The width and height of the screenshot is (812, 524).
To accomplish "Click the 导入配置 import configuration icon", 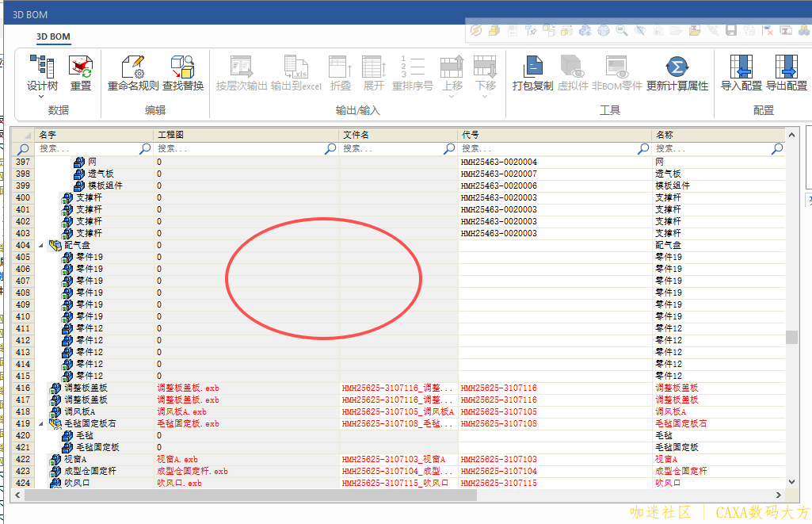I will click(741, 67).
